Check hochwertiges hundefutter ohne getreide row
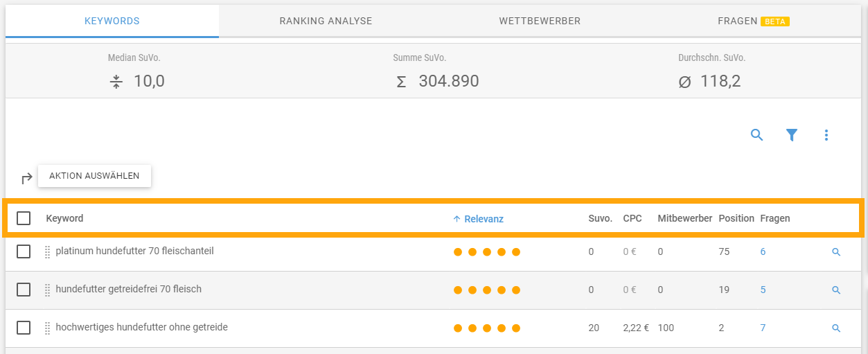This screenshot has height=354, width=868. point(24,328)
